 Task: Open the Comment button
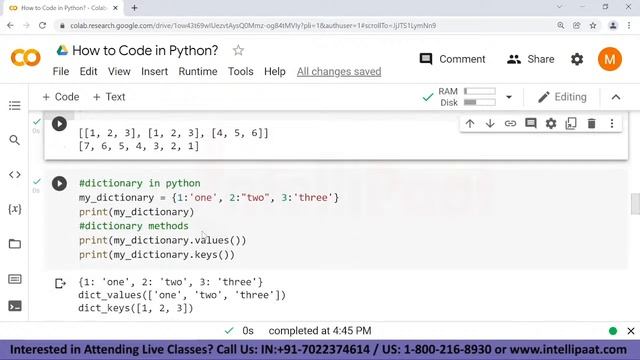(x=452, y=59)
